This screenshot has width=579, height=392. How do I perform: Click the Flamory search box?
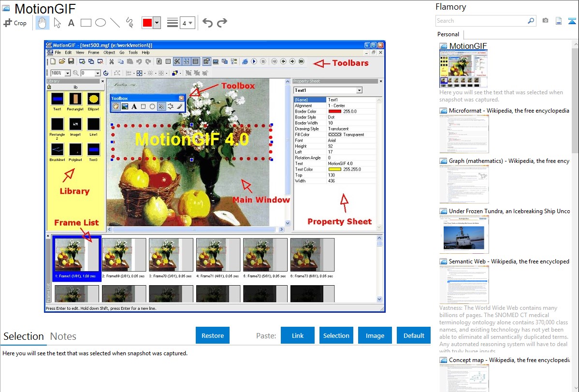pos(481,21)
